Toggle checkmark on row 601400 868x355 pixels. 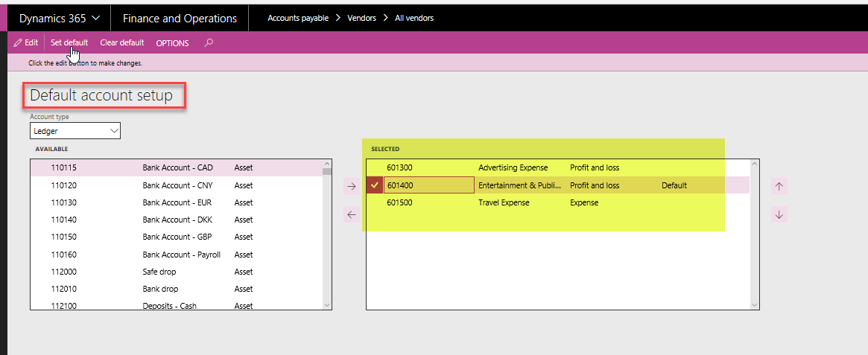[x=375, y=185]
